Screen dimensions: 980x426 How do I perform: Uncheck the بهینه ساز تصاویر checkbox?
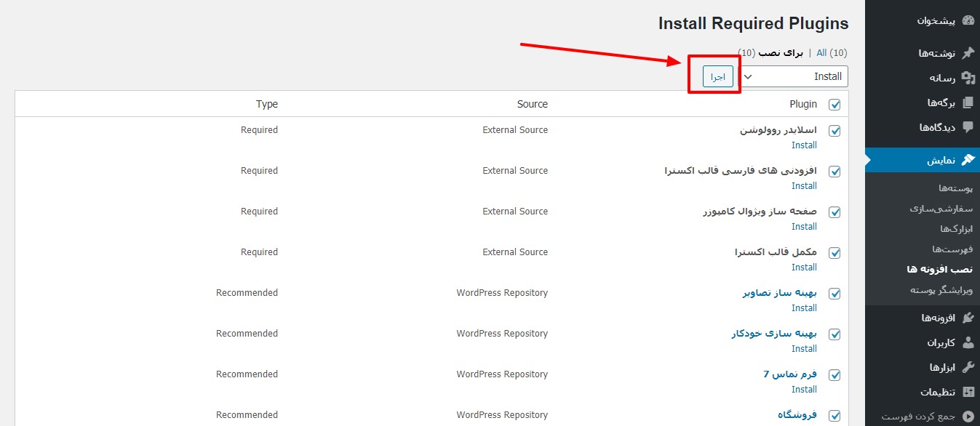pyautogui.click(x=834, y=294)
